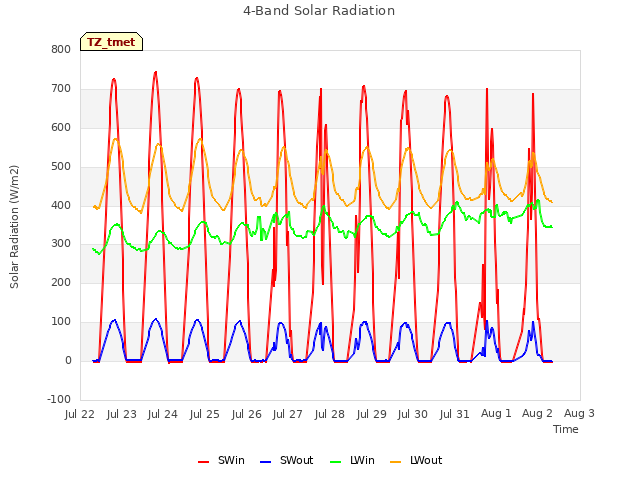The image size is (640, 480).
Task: Click the '-100' y-axis tick label
Action: (59, 399)
